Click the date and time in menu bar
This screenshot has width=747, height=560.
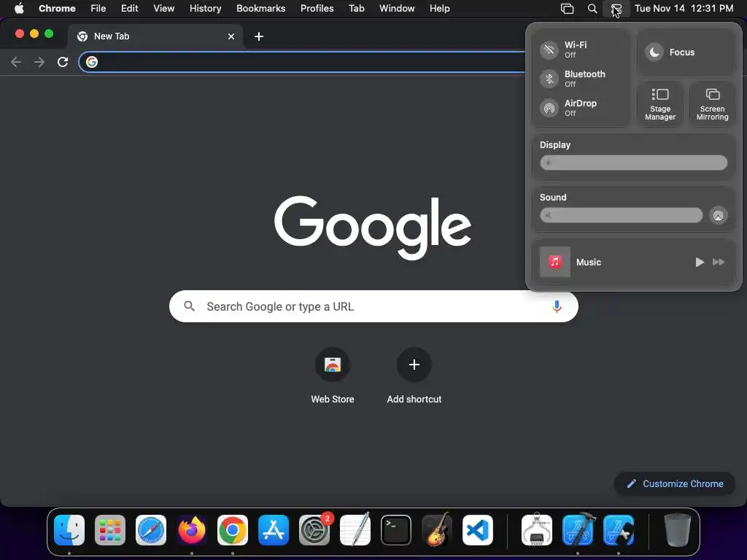pyautogui.click(x=684, y=9)
